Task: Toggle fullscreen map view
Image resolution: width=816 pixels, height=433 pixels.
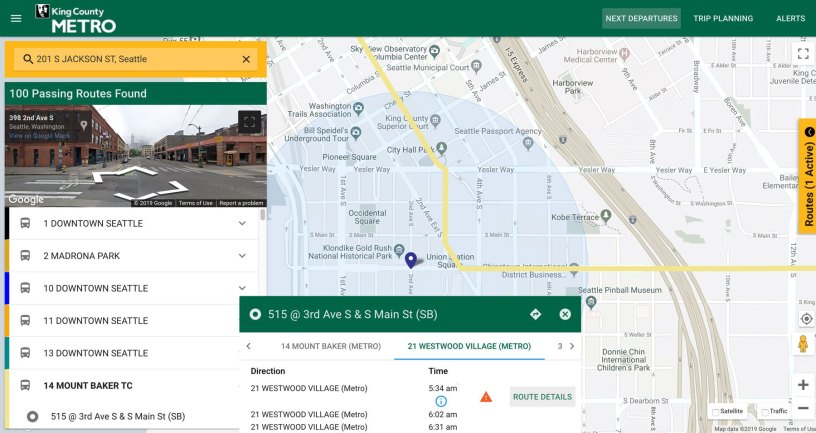Action: (x=802, y=54)
